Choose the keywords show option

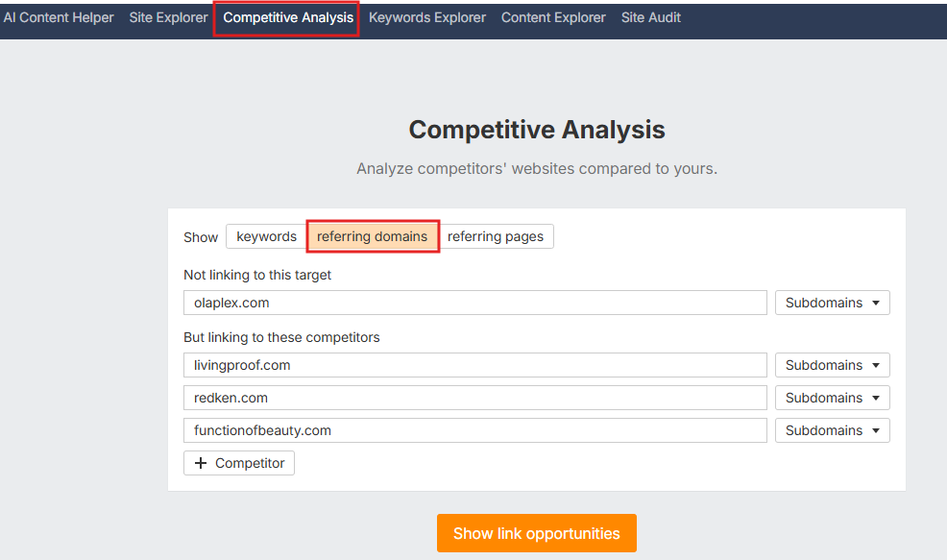[266, 236]
